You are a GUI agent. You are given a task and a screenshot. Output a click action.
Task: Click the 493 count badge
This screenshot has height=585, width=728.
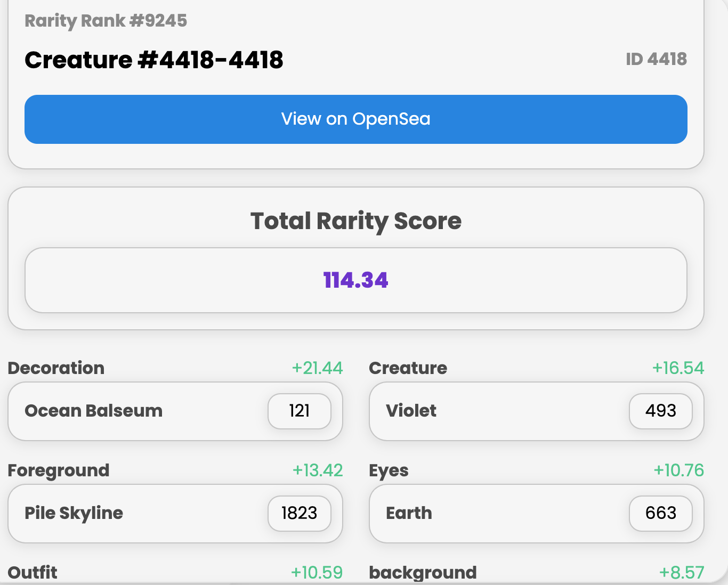(x=661, y=411)
